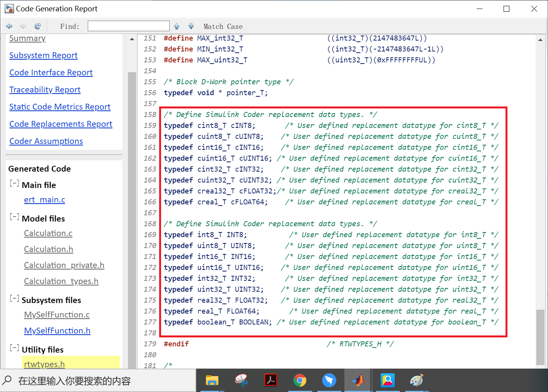Collapse the Model files section
The image size is (548, 392).
14,217
